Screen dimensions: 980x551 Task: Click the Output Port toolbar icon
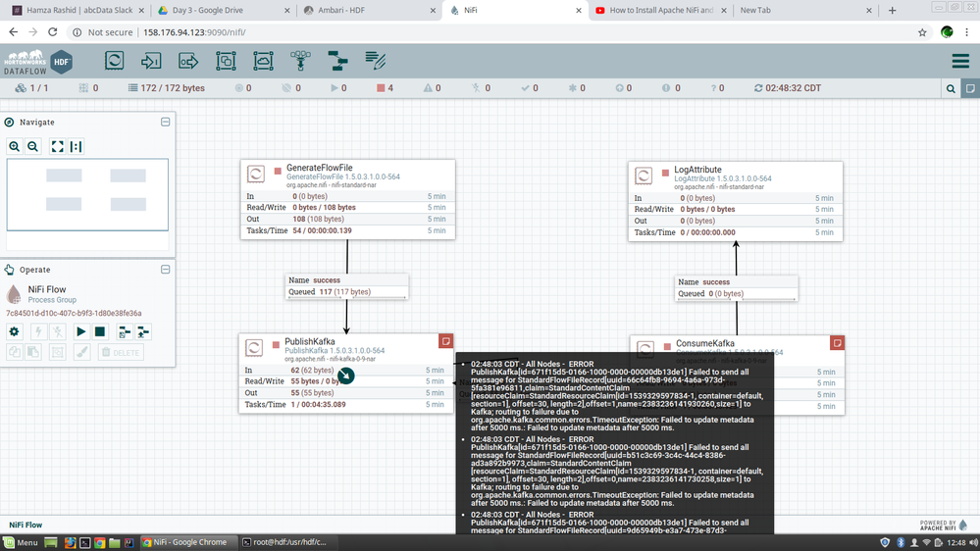click(x=188, y=61)
